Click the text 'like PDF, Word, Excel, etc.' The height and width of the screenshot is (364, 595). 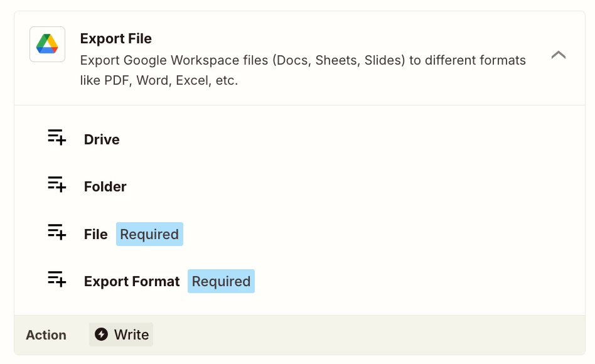(x=159, y=81)
